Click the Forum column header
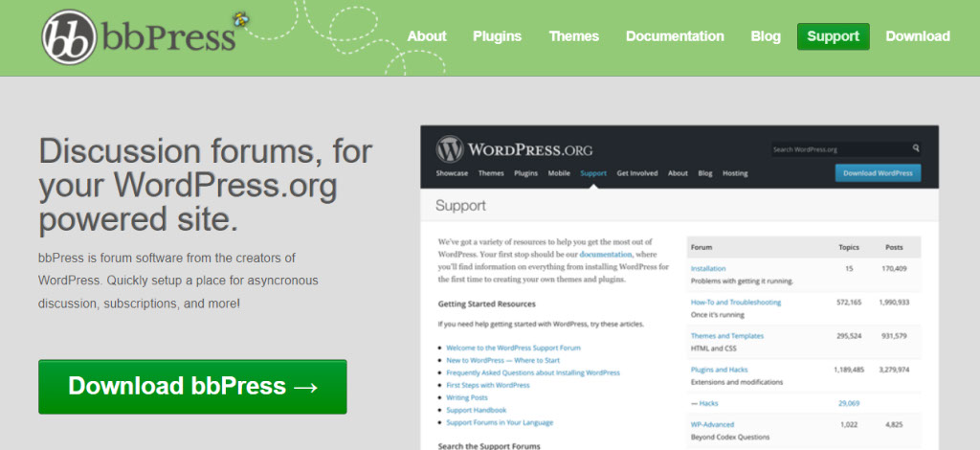Image resolution: width=980 pixels, height=450 pixels. pyautogui.click(x=702, y=247)
